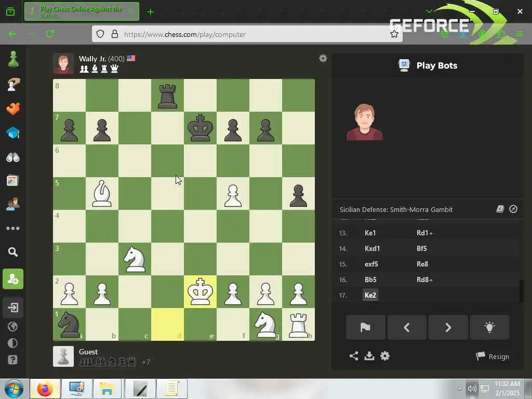Go back one move with left arrow
This screenshot has width=532, height=399.
[x=407, y=327]
